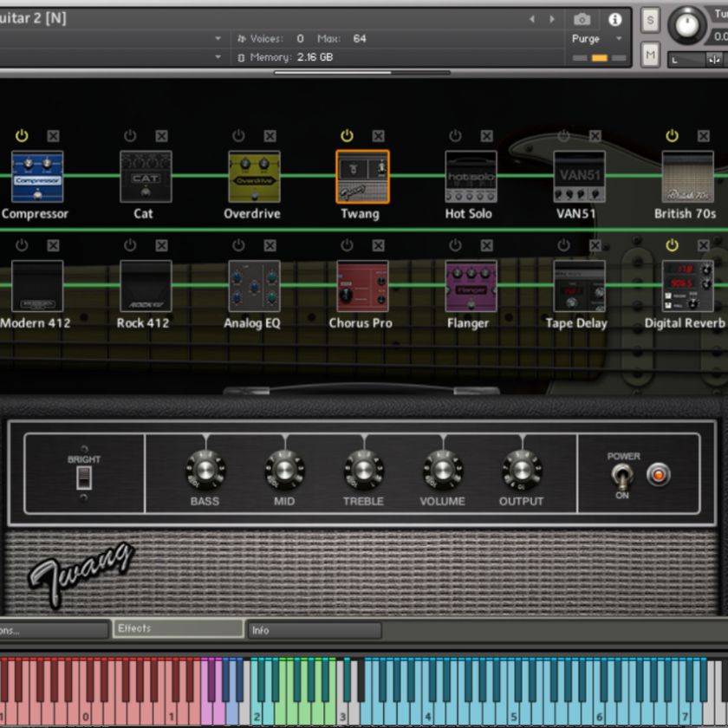Select the Cat distortion pedal
728x728 pixels.
[146, 177]
